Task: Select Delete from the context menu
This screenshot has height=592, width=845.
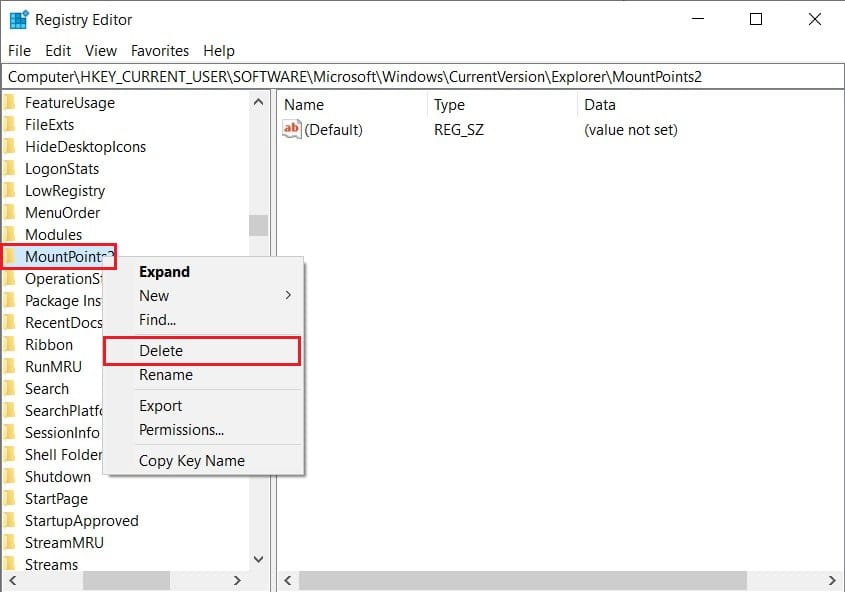Action: click(x=165, y=350)
